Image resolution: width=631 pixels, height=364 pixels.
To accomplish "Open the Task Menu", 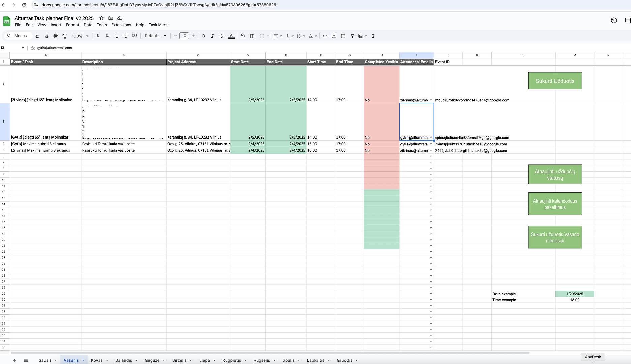I will coord(158,25).
